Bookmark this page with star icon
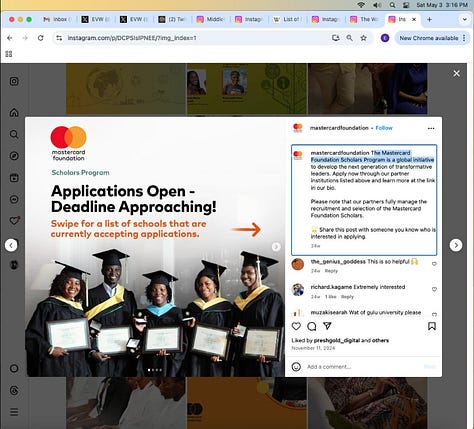474x429 pixels. coord(363,38)
